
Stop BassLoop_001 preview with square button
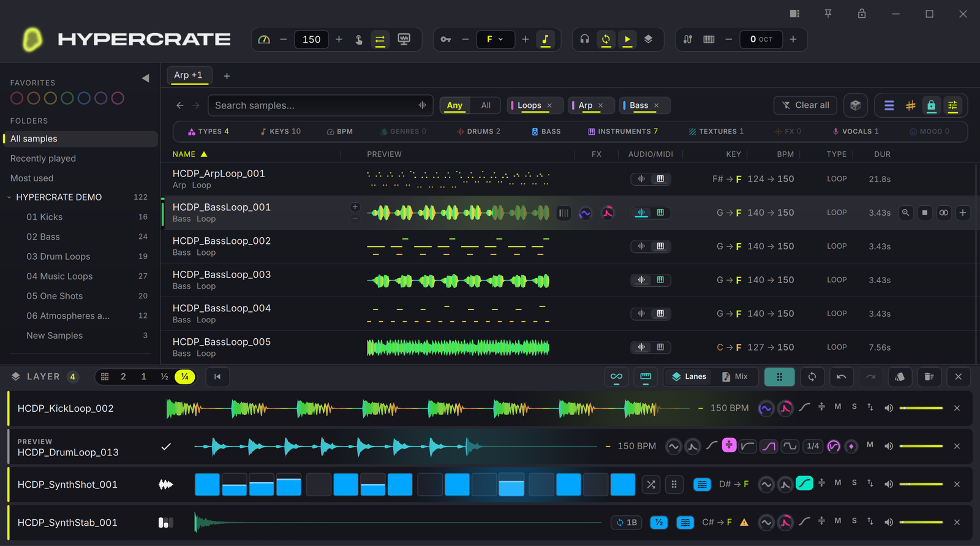(x=925, y=213)
